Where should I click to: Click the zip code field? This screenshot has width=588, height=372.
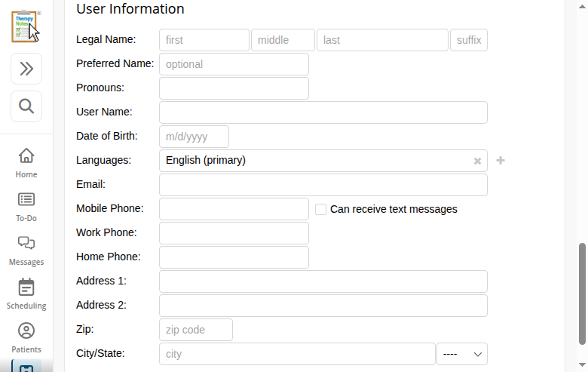pos(196,330)
